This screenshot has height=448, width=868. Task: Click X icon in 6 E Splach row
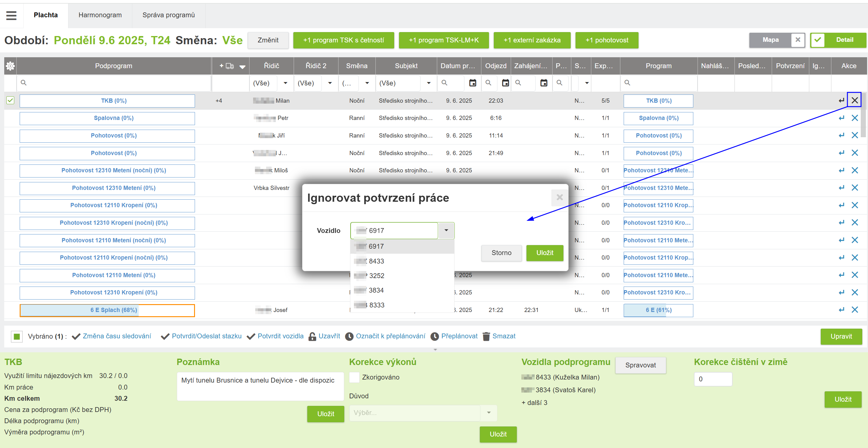pos(854,310)
